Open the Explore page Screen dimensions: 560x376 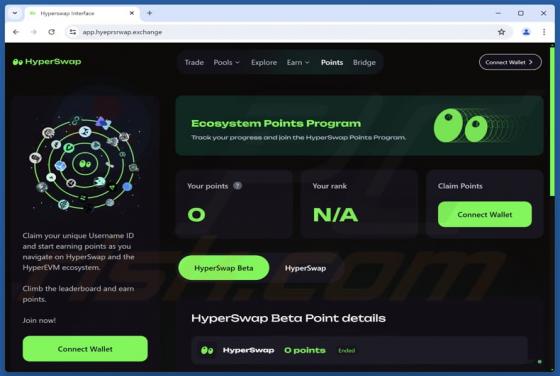point(264,62)
